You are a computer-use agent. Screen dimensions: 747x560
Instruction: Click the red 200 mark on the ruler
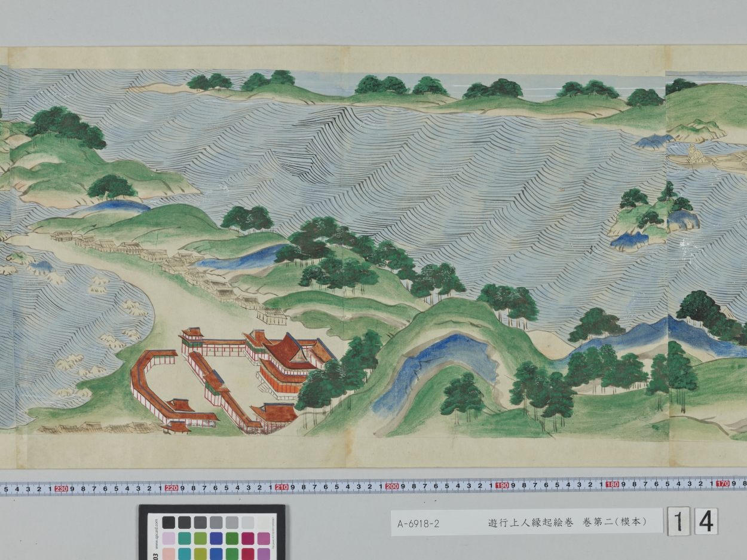pos(392,486)
